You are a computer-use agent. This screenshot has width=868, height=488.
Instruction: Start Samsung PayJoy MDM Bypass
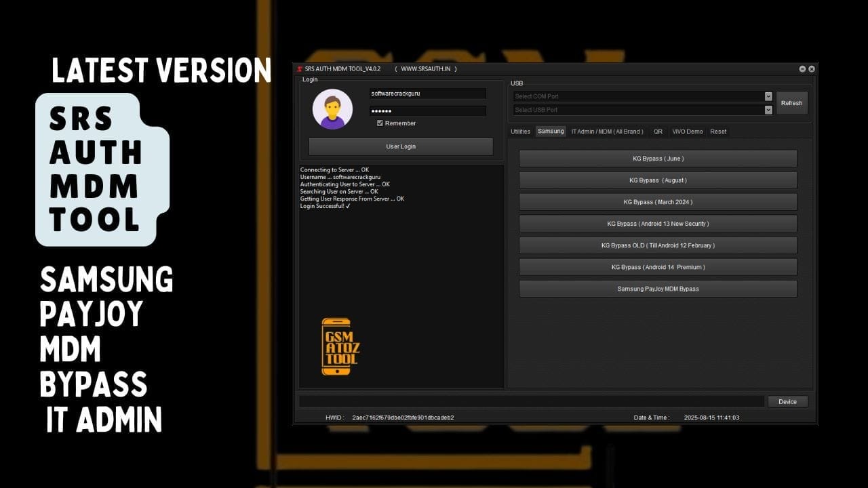coord(658,289)
